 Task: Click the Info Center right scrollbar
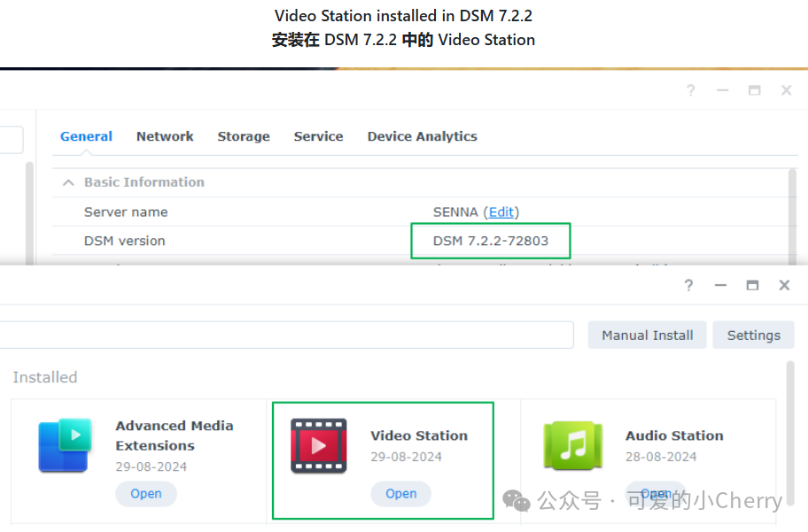[x=793, y=218]
